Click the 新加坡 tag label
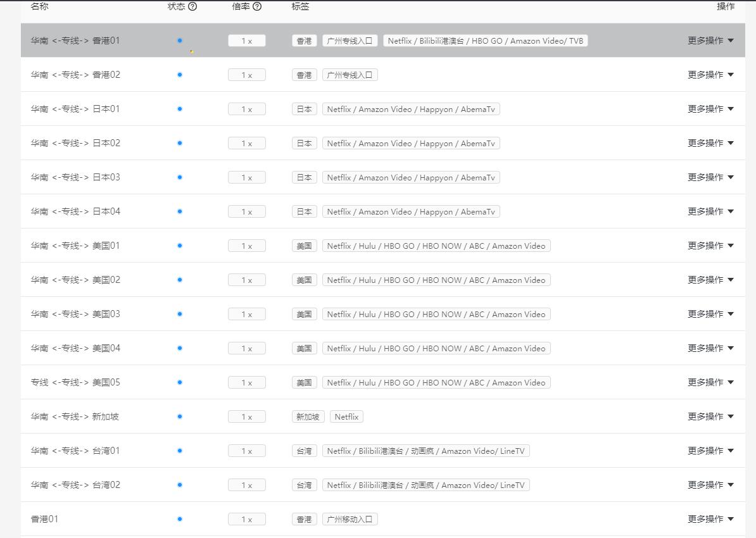The width and height of the screenshot is (756, 538). click(308, 416)
